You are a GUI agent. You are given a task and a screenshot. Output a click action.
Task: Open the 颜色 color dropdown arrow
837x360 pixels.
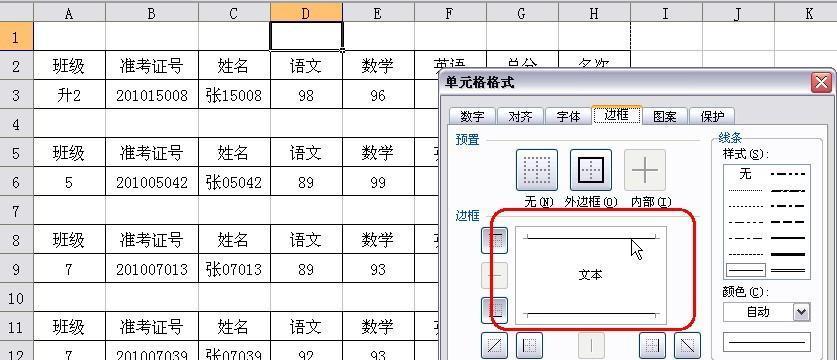(801, 312)
